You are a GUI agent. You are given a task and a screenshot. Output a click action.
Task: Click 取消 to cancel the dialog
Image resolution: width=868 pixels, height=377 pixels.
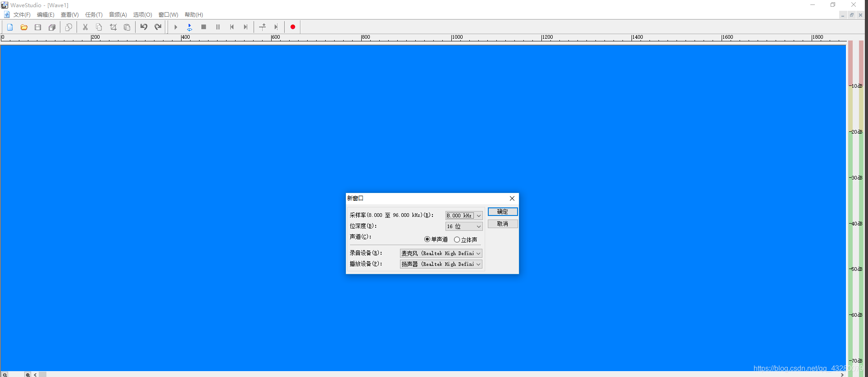click(503, 224)
